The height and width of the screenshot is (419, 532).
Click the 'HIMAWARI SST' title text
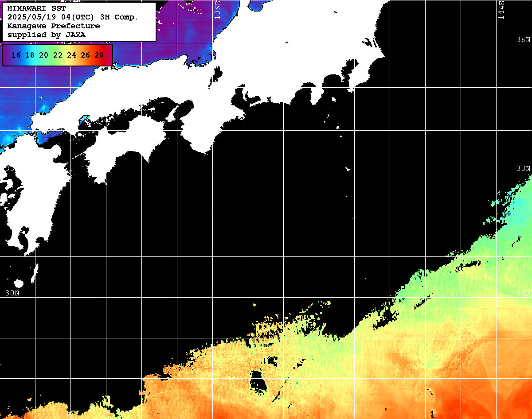coord(37,8)
